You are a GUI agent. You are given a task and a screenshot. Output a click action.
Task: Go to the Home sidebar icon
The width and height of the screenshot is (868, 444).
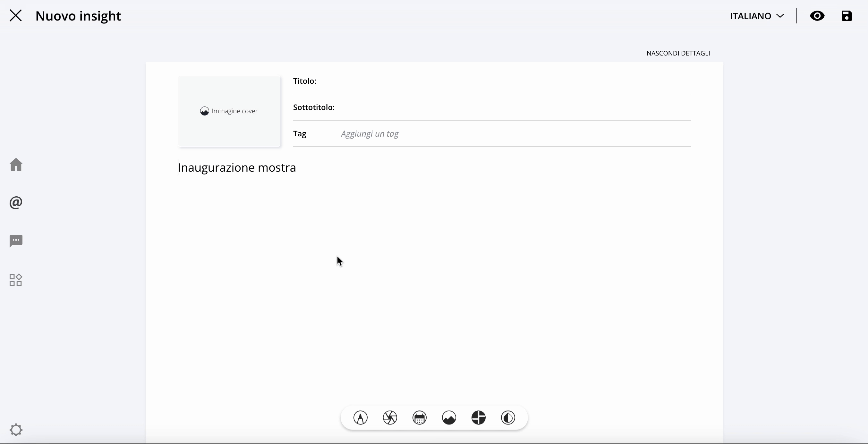(x=15, y=165)
